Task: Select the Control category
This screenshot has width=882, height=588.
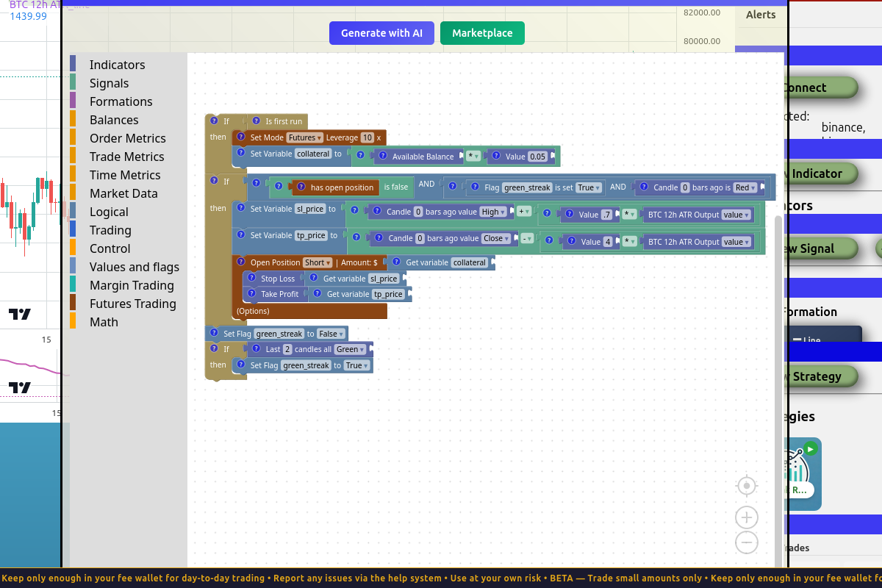Action: tap(110, 248)
